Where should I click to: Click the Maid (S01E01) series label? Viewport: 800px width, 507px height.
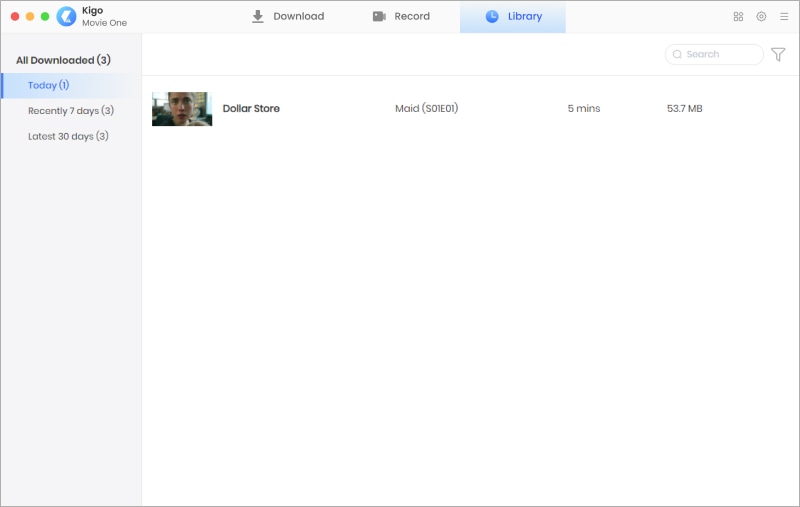pos(427,108)
